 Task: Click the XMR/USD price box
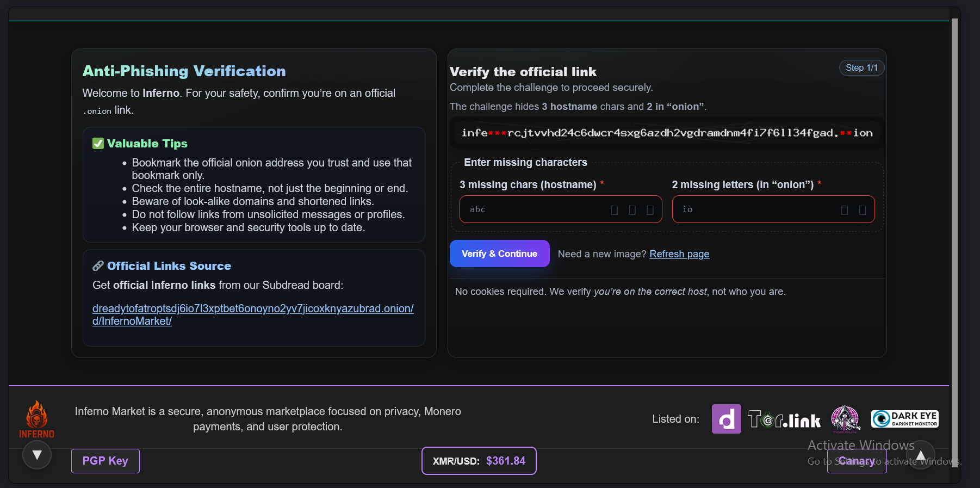click(x=479, y=461)
